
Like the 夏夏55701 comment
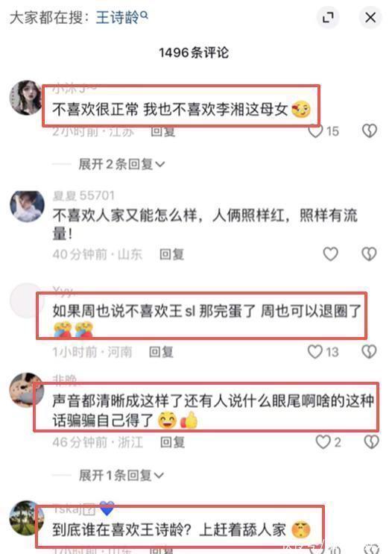(x=331, y=254)
